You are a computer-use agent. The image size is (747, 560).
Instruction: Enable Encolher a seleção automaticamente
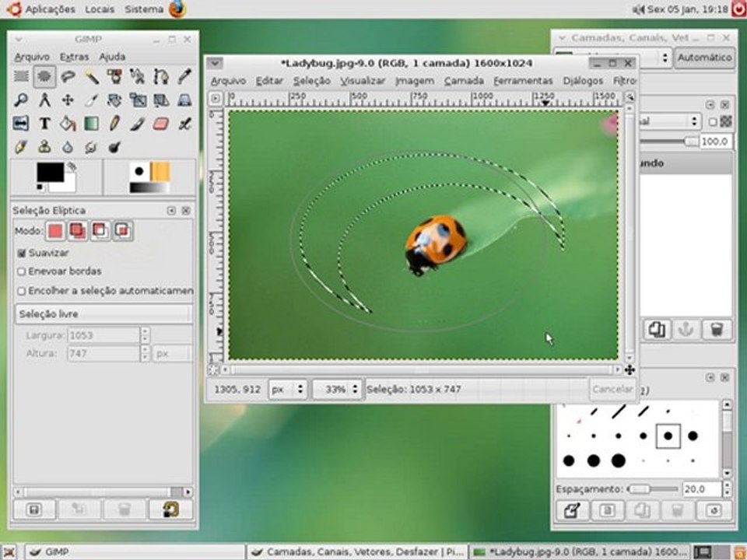[x=22, y=291]
